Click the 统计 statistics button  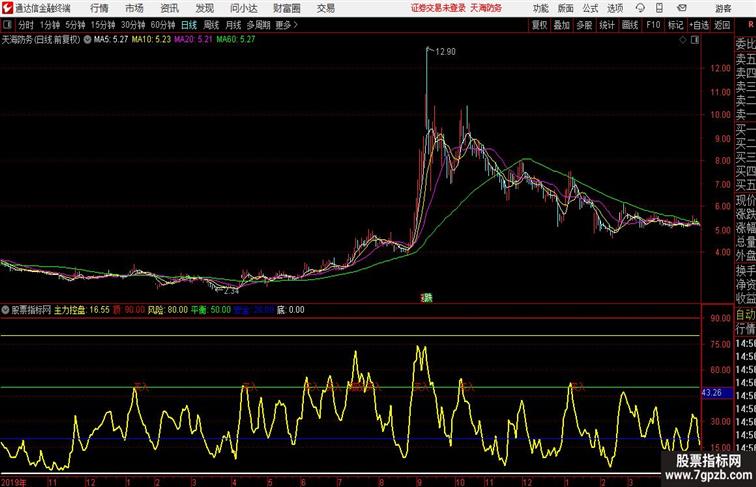click(607, 25)
